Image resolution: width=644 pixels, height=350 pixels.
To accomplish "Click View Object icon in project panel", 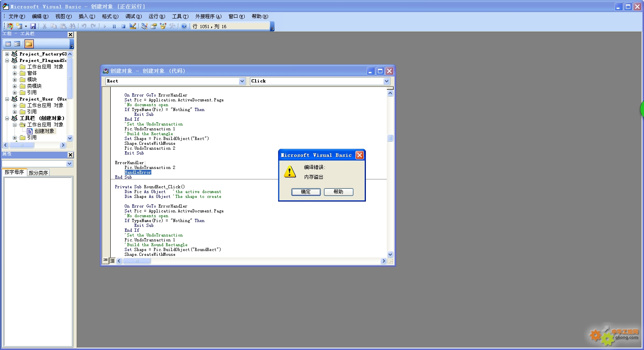I will (x=17, y=44).
